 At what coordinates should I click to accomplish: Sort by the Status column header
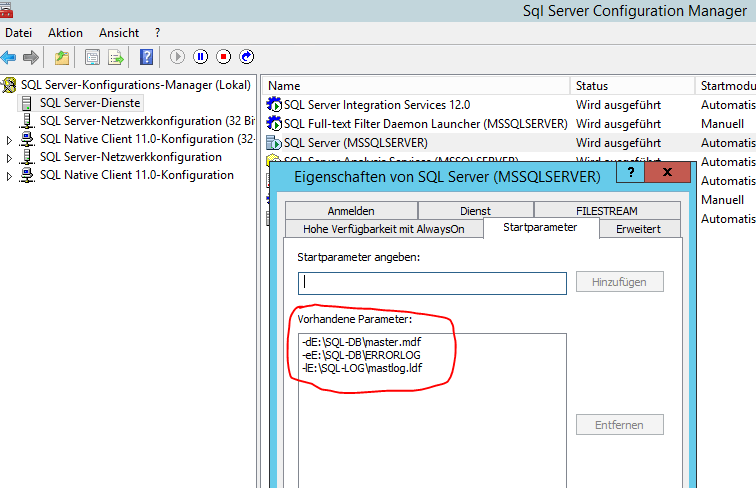(x=633, y=86)
